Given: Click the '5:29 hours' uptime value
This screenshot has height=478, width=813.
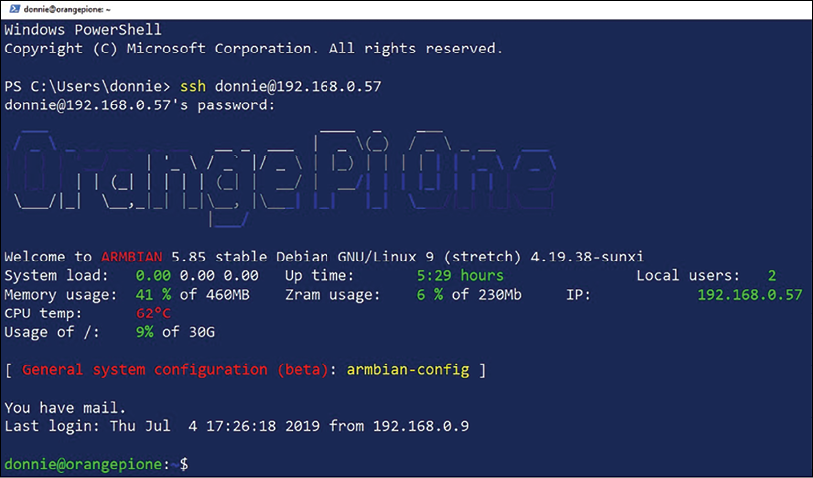Looking at the screenshot, I should point(460,275).
